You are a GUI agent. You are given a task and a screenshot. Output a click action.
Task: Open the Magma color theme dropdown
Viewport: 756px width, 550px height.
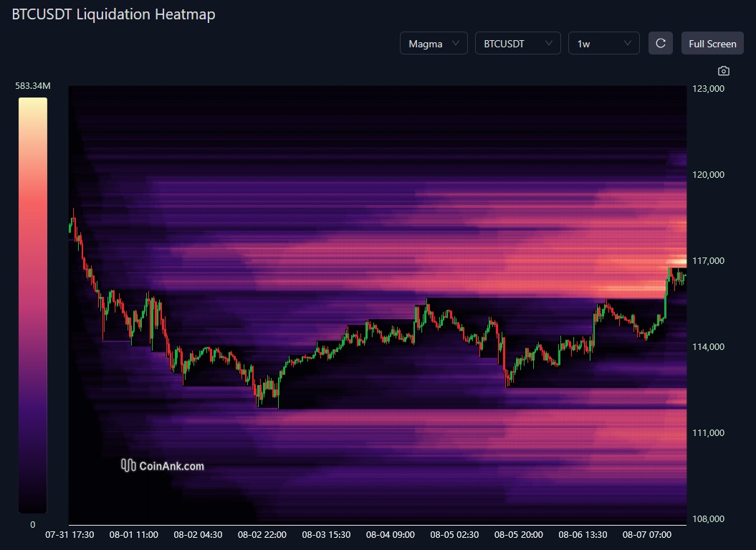click(x=434, y=44)
